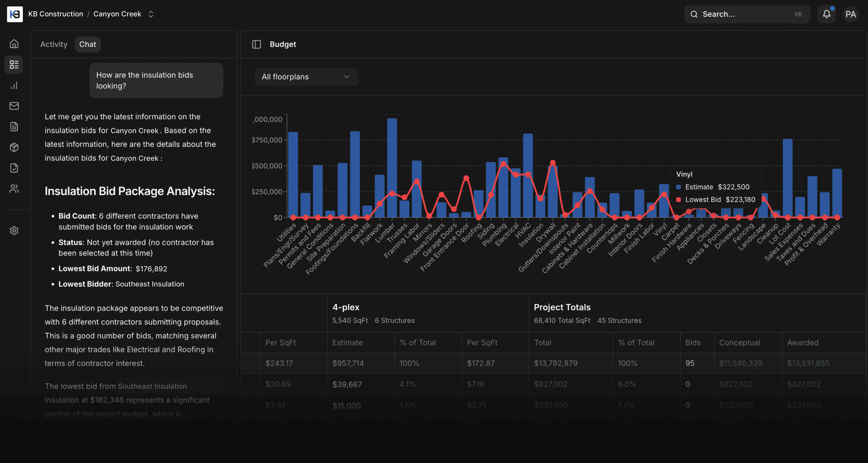Click the notifications bell icon

pos(826,14)
